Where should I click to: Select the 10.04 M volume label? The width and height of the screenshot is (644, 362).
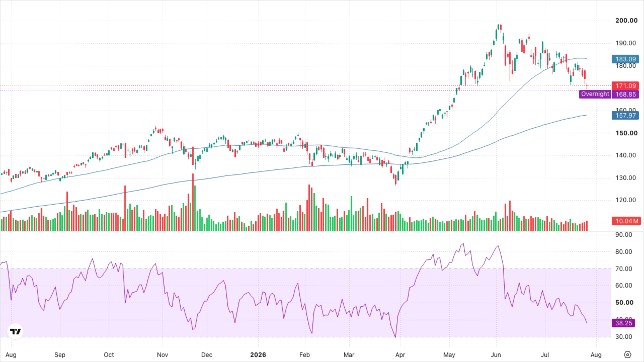click(626, 221)
